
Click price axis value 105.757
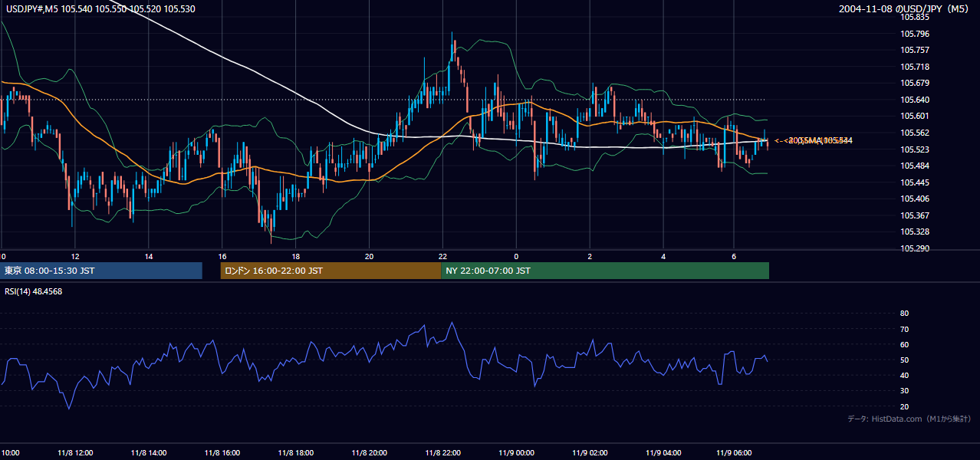pos(915,51)
